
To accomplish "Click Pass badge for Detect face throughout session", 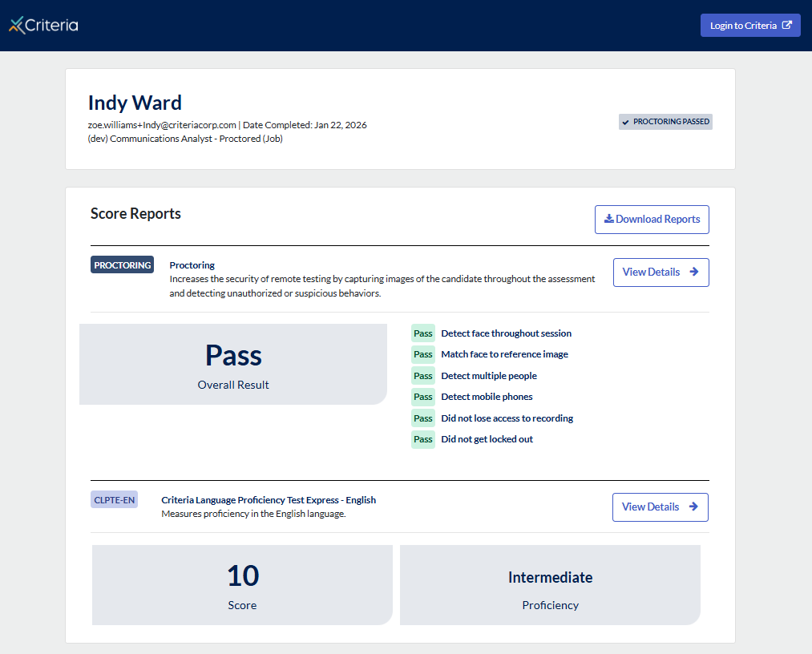I will pyautogui.click(x=423, y=333).
